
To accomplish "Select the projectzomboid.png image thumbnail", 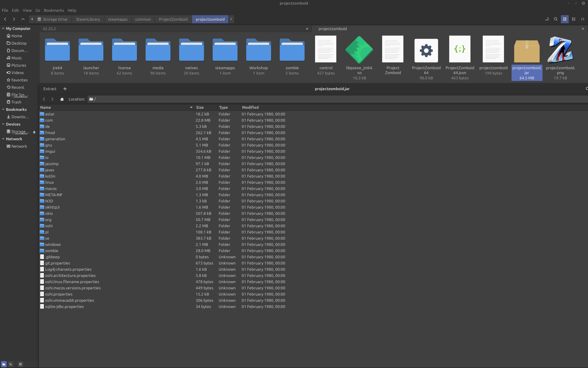I will (x=560, y=50).
